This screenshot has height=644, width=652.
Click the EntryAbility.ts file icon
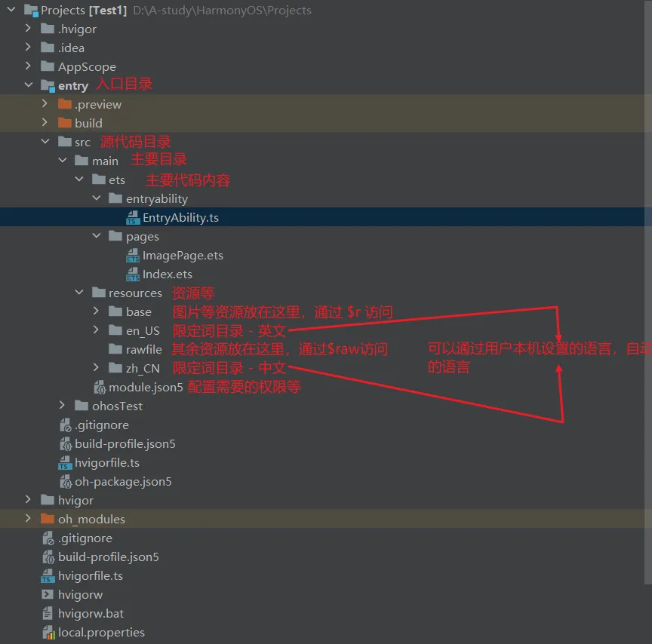[x=133, y=218]
